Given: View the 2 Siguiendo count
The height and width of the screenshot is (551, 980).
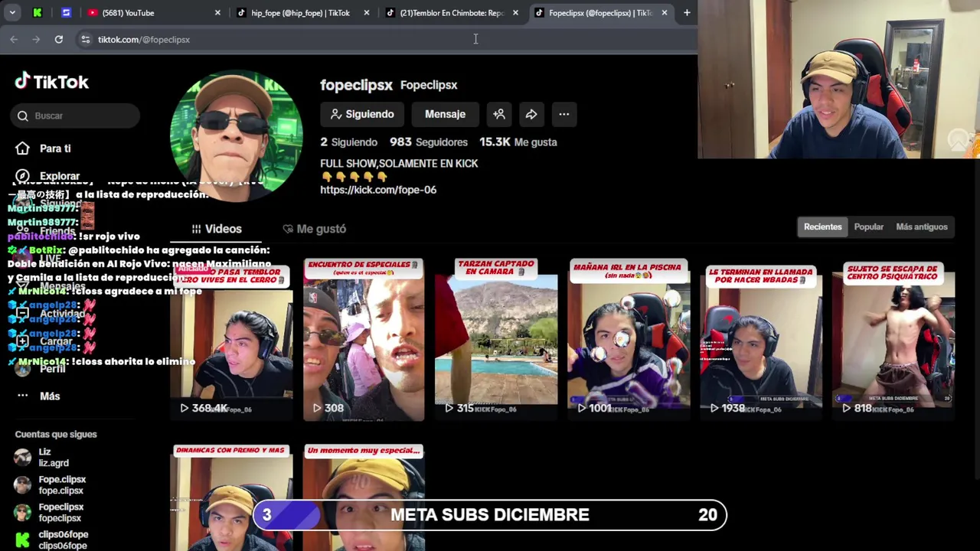Looking at the screenshot, I should click(x=348, y=142).
